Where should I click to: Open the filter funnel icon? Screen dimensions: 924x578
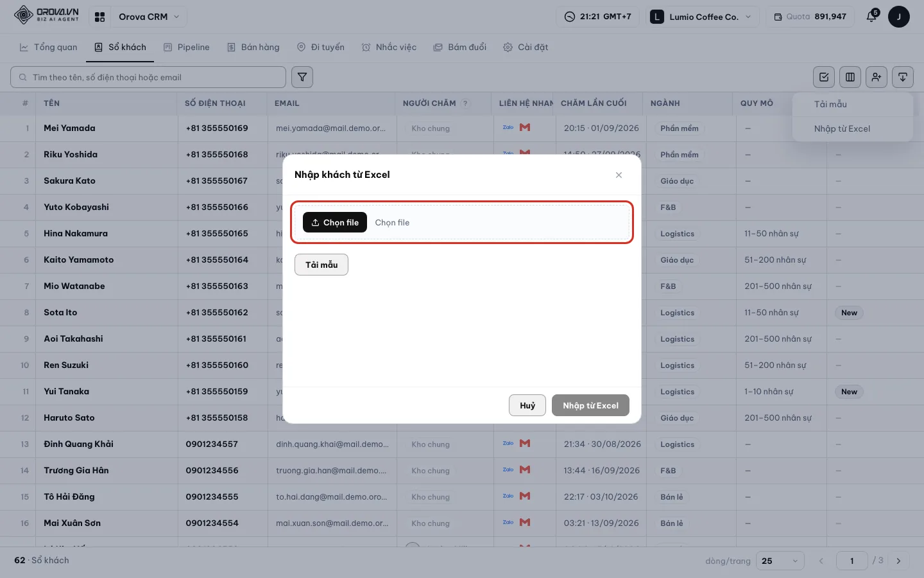pyautogui.click(x=302, y=77)
